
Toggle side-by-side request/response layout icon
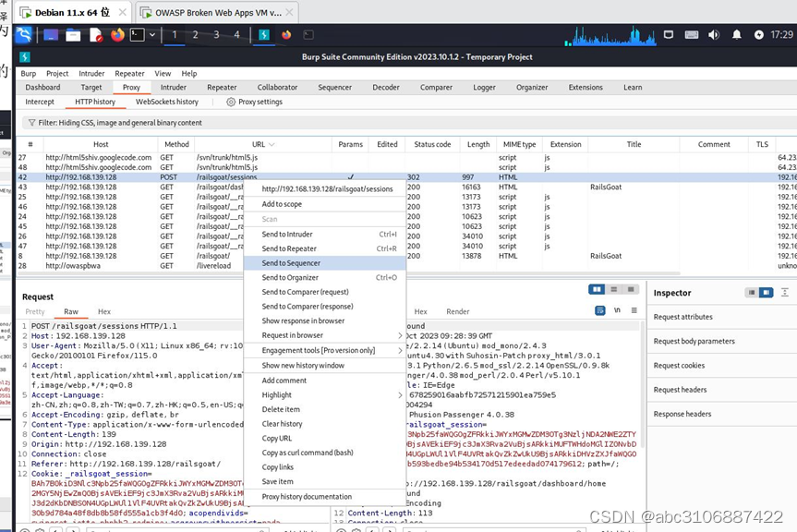(x=597, y=290)
